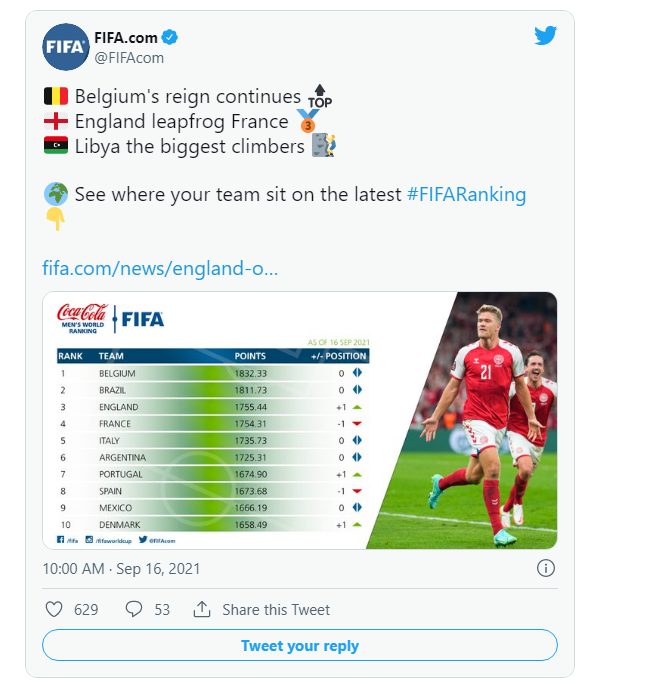
Task: Click the FIFA profile avatar
Action: pos(66,47)
